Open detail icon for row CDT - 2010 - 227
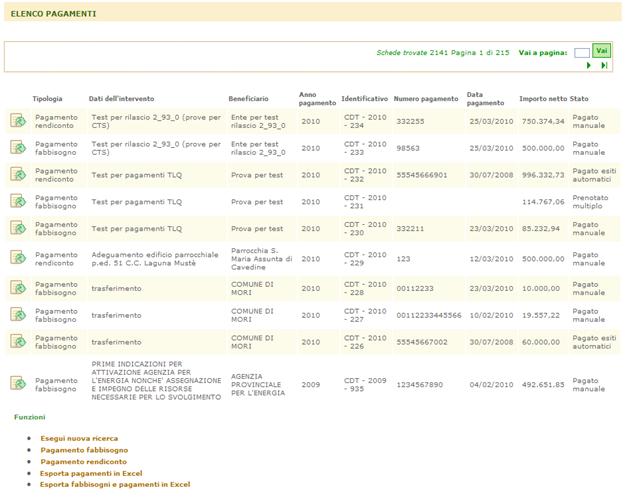Image resolution: width=625 pixels, height=504 pixels. pos(18,315)
